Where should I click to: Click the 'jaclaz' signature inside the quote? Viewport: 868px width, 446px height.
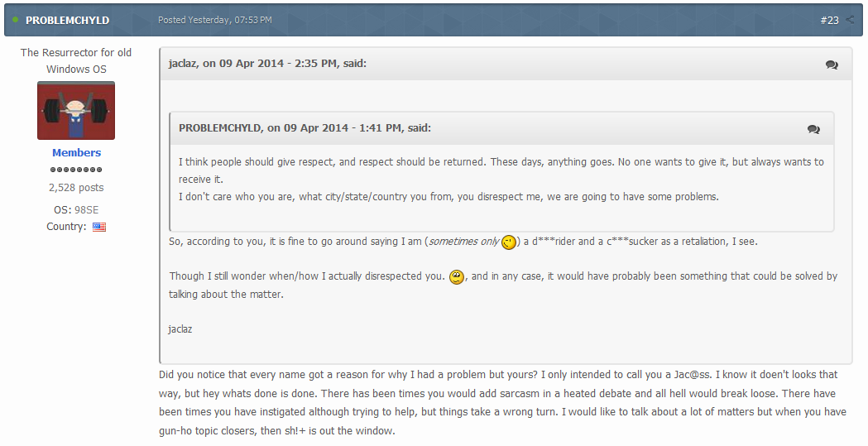[x=180, y=329]
